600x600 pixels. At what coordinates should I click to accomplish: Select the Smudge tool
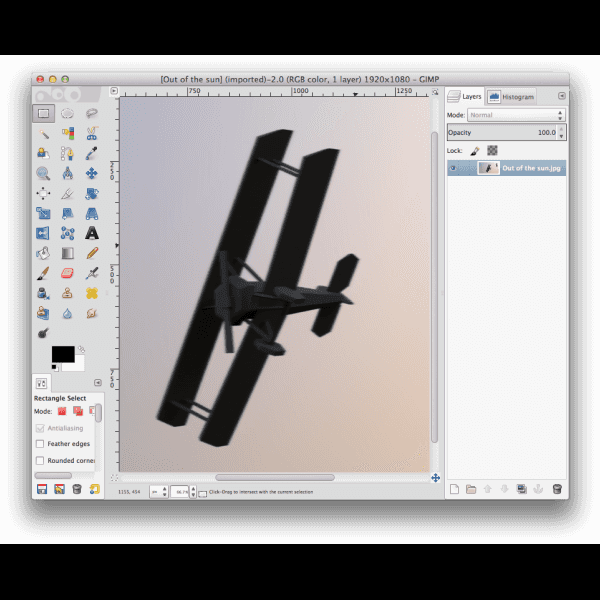[x=92, y=313]
